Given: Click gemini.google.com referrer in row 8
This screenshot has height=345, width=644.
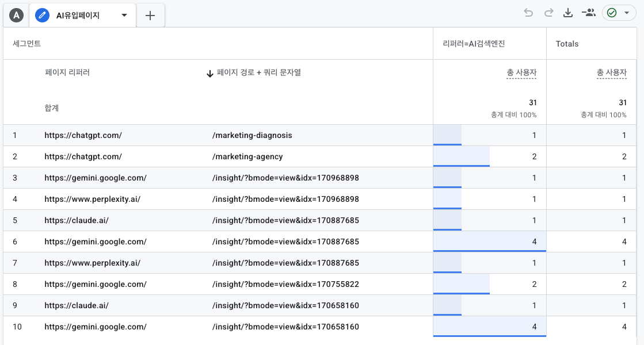Looking at the screenshot, I should pyautogui.click(x=96, y=285).
